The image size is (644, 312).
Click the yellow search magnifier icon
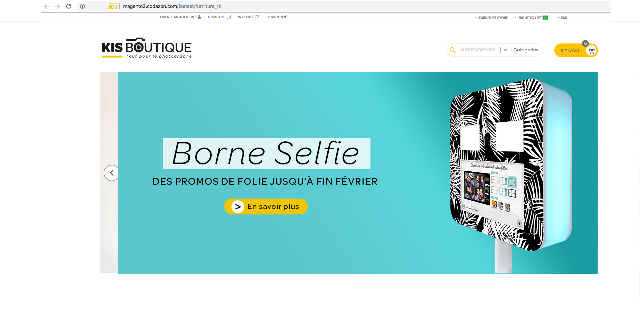click(x=453, y=50)
